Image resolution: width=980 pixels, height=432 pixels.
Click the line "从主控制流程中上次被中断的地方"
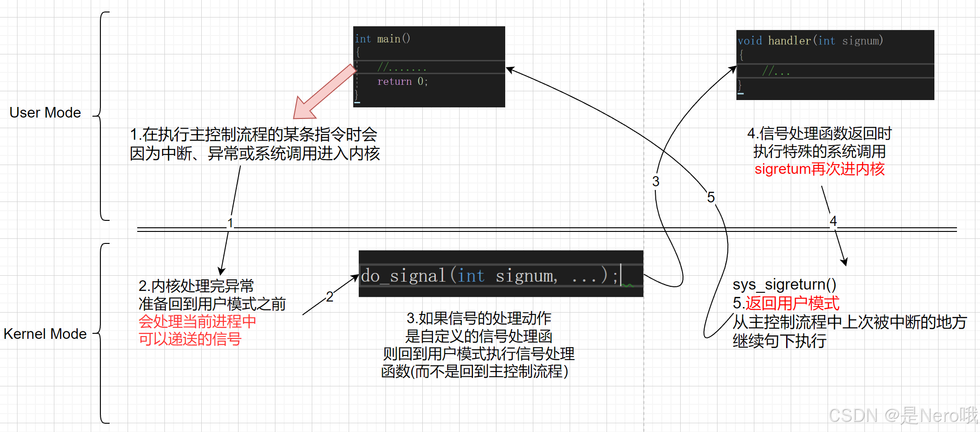point(850,322)
